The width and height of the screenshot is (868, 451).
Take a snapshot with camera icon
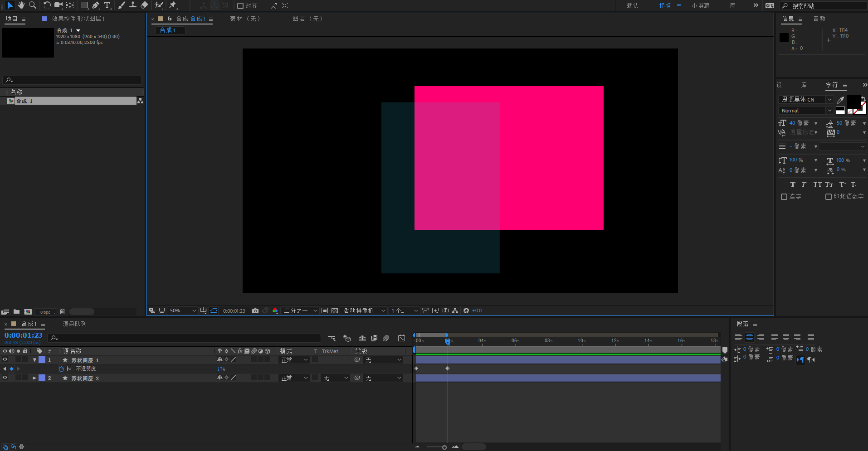point(255,310)
